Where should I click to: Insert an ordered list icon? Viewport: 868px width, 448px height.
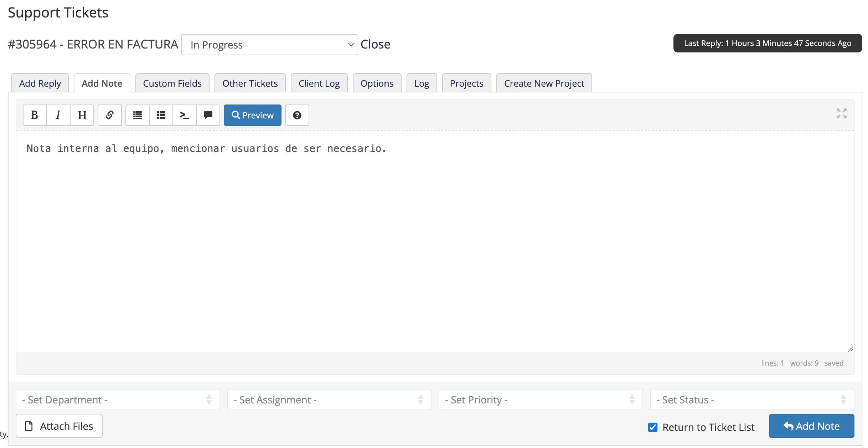click(x=161, y=115)
